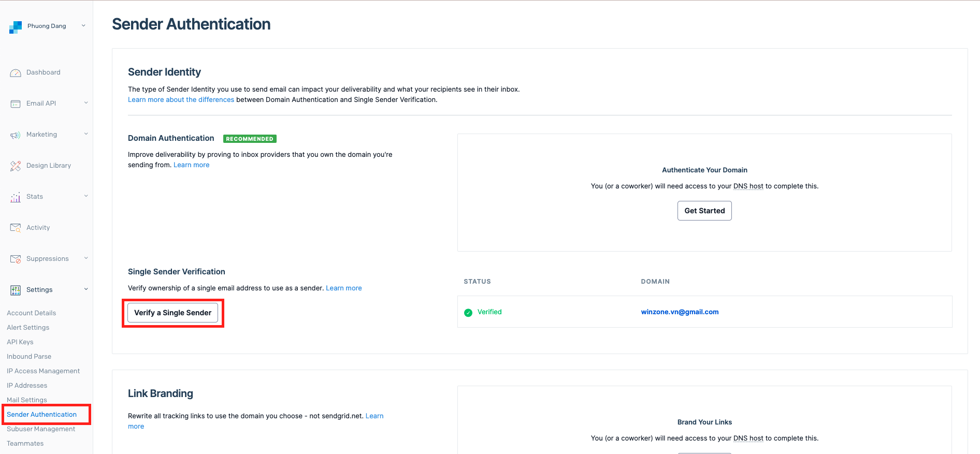Screen dimensions: 980x454
Task: Click the Sender Authentication page title
Action: pos(191,24)
